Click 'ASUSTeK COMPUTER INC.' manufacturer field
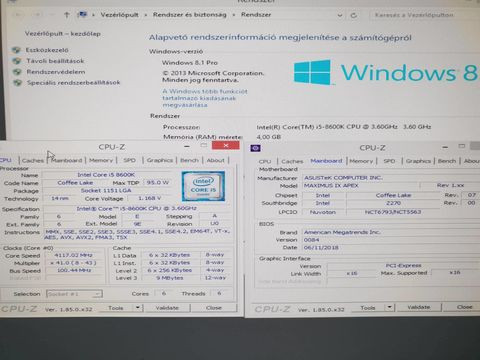 click(x=391, y=178)
